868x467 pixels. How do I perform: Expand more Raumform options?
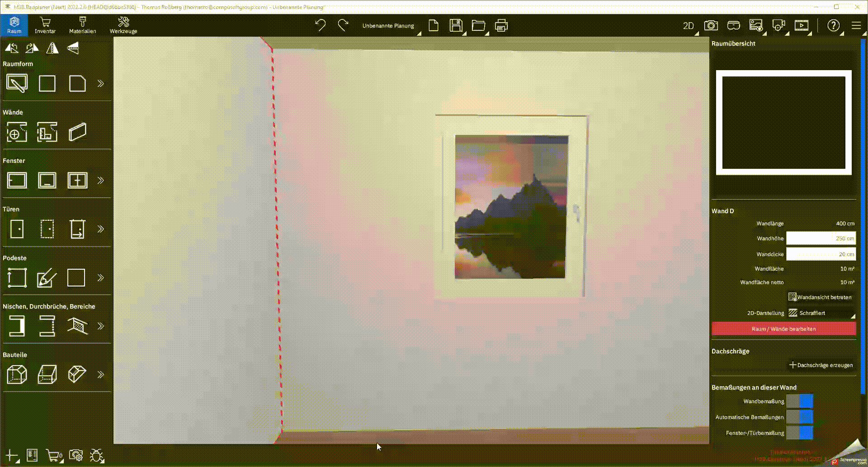[x=101, y=83]
